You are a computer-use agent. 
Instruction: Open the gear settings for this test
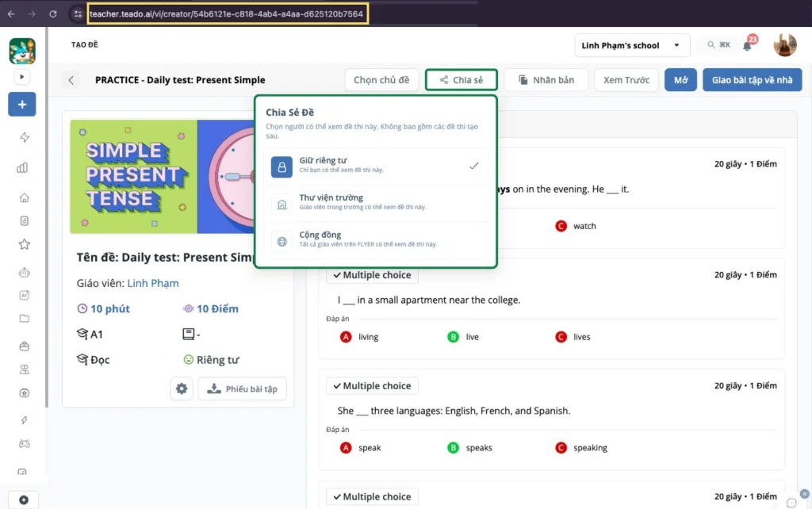click(182, 388)
